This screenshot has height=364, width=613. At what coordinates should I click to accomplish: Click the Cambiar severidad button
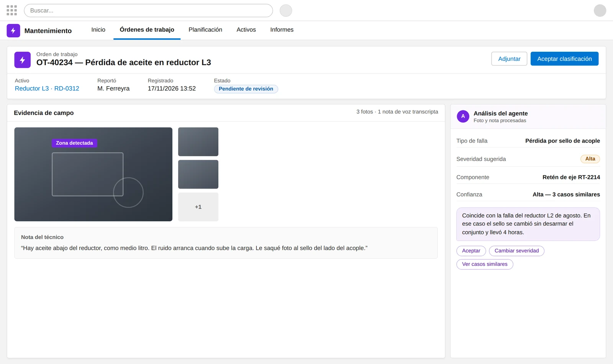click(x=516, y=251)
